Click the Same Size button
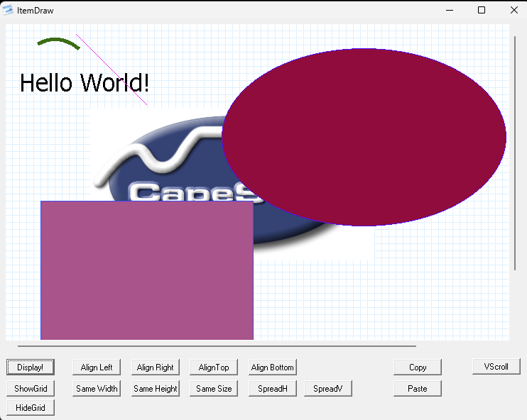This screenshot has width=527, height=420. click(x=214, y=389)
